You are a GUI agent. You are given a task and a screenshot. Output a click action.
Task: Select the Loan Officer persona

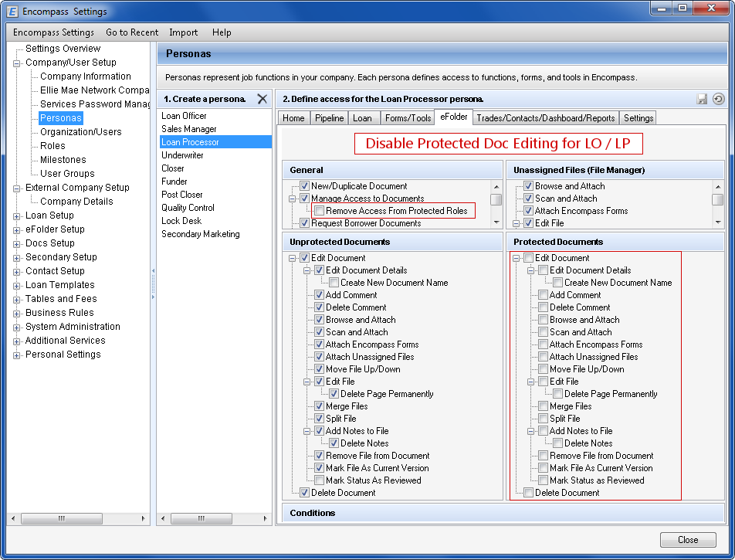(x=184, y=116)
